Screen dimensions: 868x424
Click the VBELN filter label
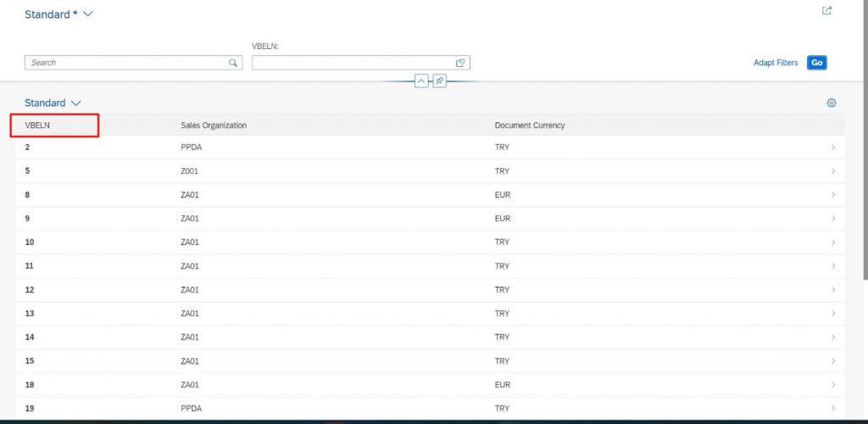tap(265, 47)
